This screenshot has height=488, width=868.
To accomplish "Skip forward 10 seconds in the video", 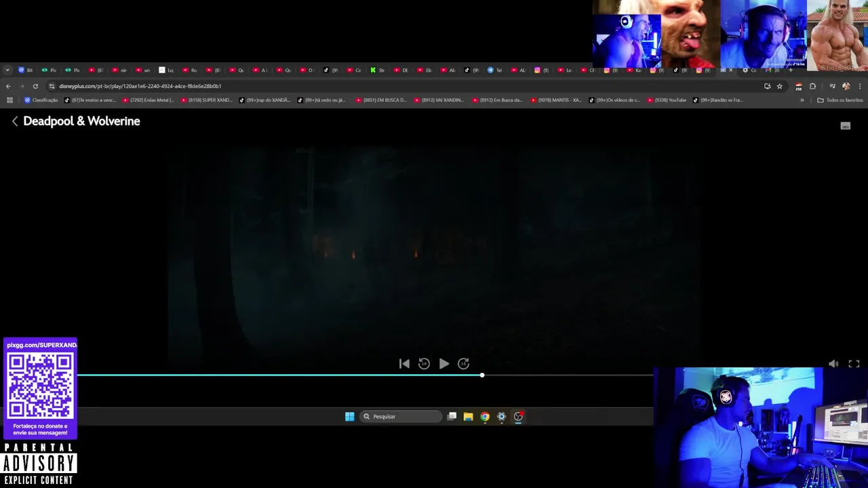I will pyautogui.click(x=463, y=364).
